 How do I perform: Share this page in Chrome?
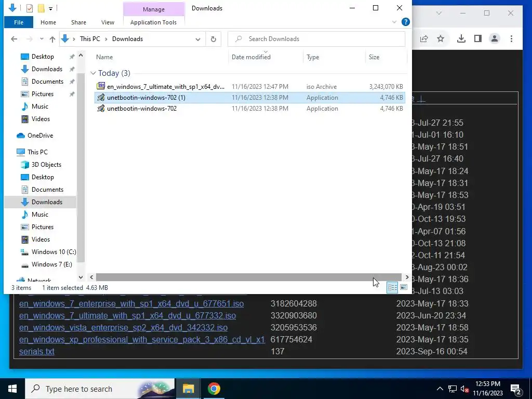click(x=424, y=38)
